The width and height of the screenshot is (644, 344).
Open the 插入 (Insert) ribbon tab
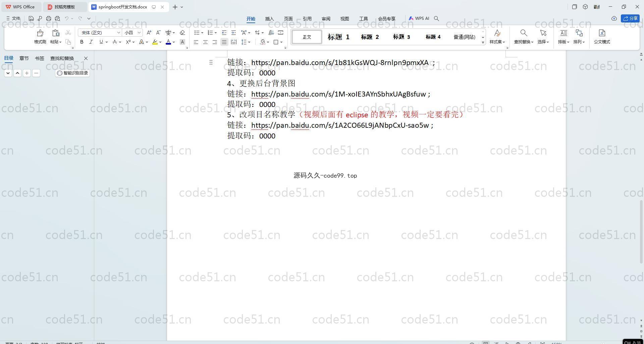coord(269,19)
